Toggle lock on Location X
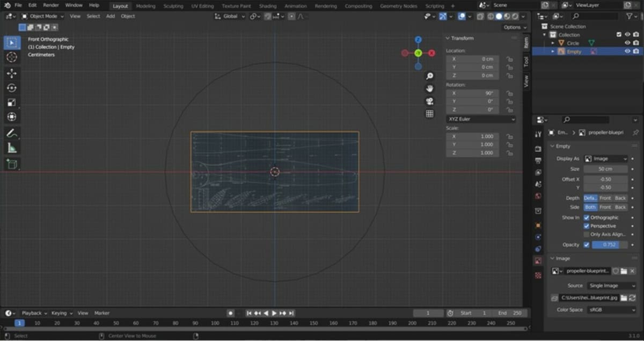644x341 pixels. (509, 59)
